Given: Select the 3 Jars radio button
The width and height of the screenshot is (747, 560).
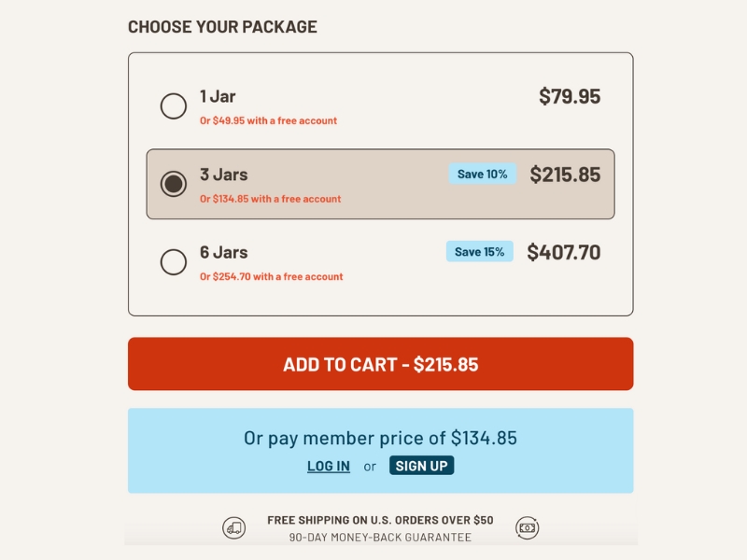Looking at the screenshot, I should [x=174, y=184].
